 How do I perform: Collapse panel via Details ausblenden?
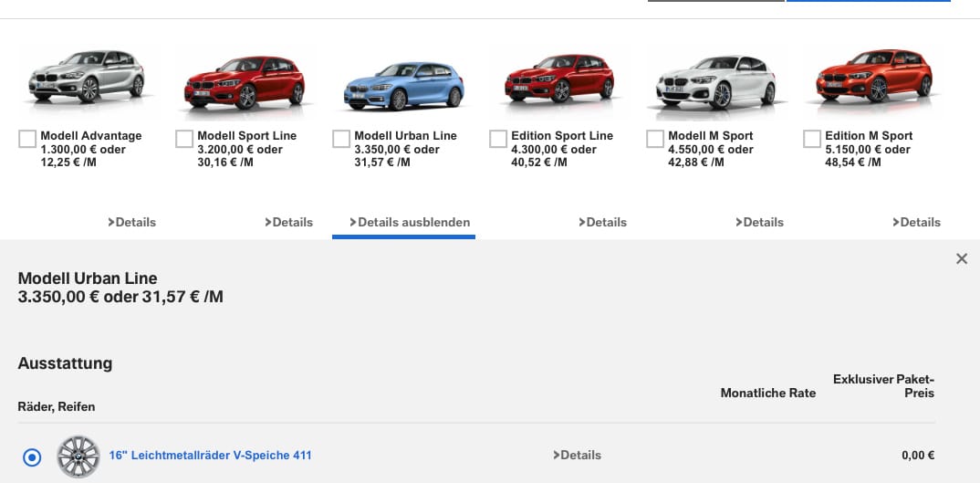[x=411, y=222]
